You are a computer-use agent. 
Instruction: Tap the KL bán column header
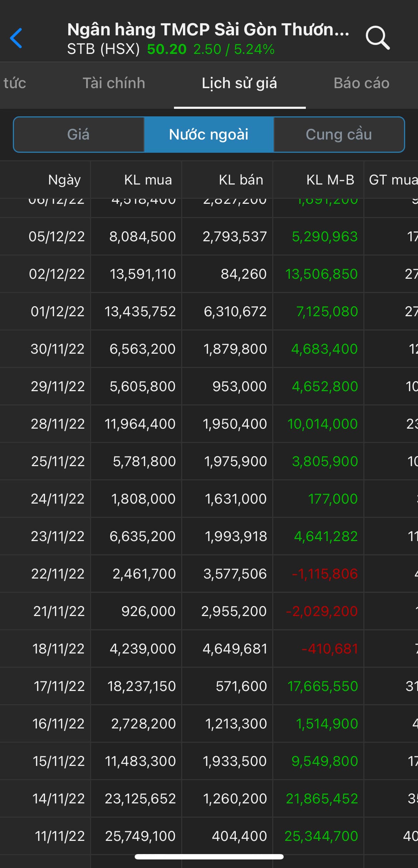(x=241, y=180)
